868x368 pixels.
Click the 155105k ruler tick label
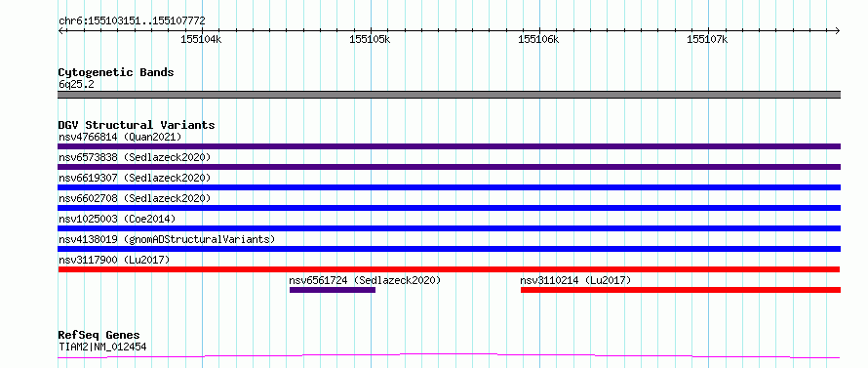370,40
